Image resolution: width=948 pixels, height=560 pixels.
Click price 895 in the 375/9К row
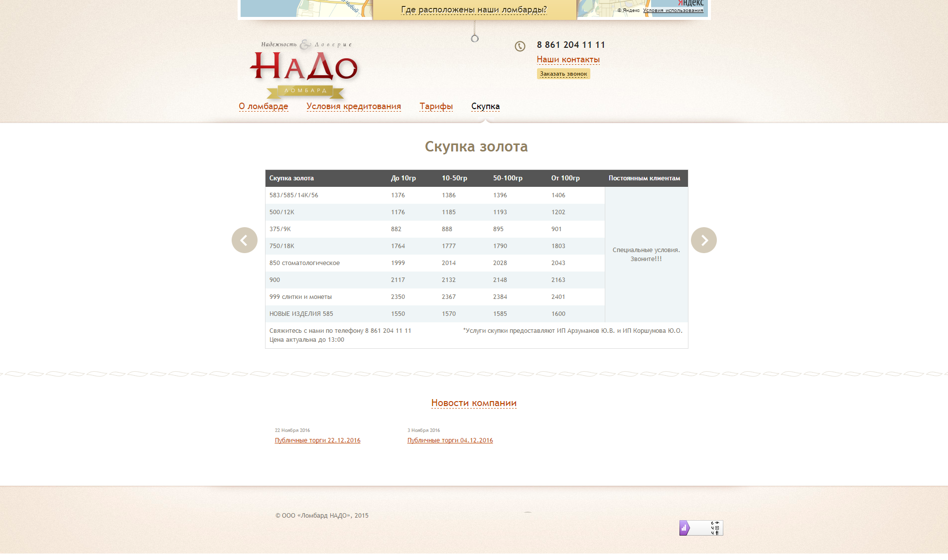(x=498, y=229)
